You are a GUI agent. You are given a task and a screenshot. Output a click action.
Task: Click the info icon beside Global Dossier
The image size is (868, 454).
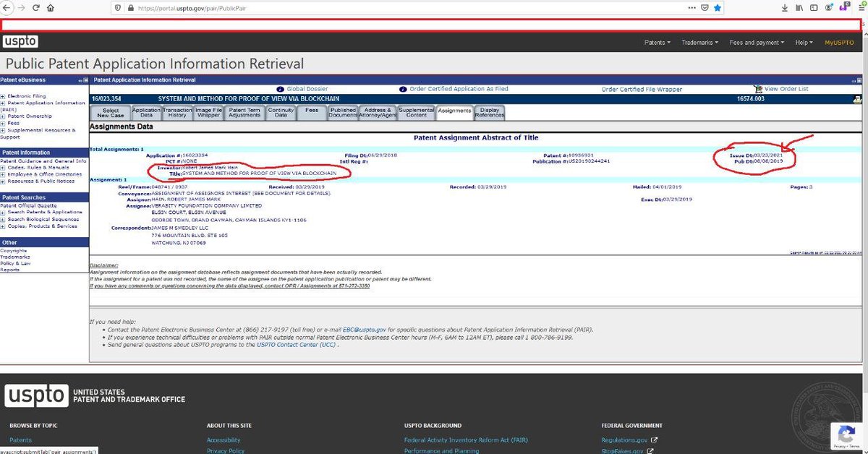[281, 89]
